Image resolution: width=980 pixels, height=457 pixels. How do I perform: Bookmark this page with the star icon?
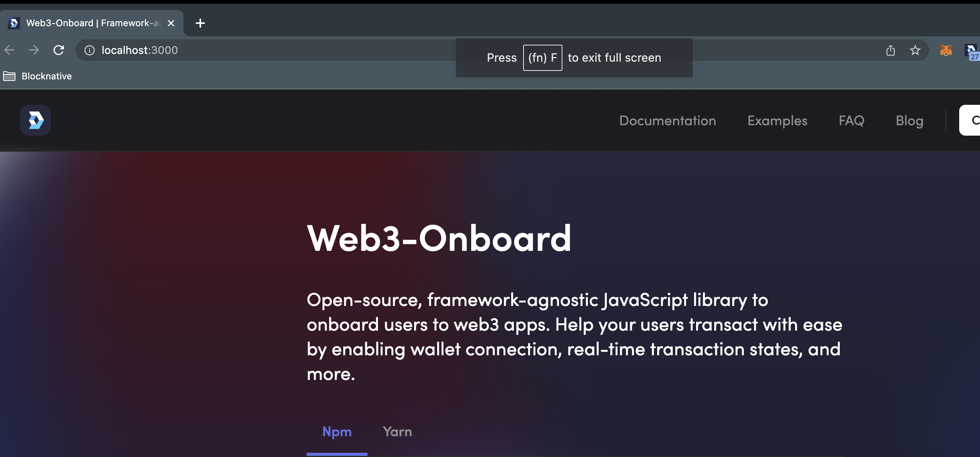[x=915, y=50]
